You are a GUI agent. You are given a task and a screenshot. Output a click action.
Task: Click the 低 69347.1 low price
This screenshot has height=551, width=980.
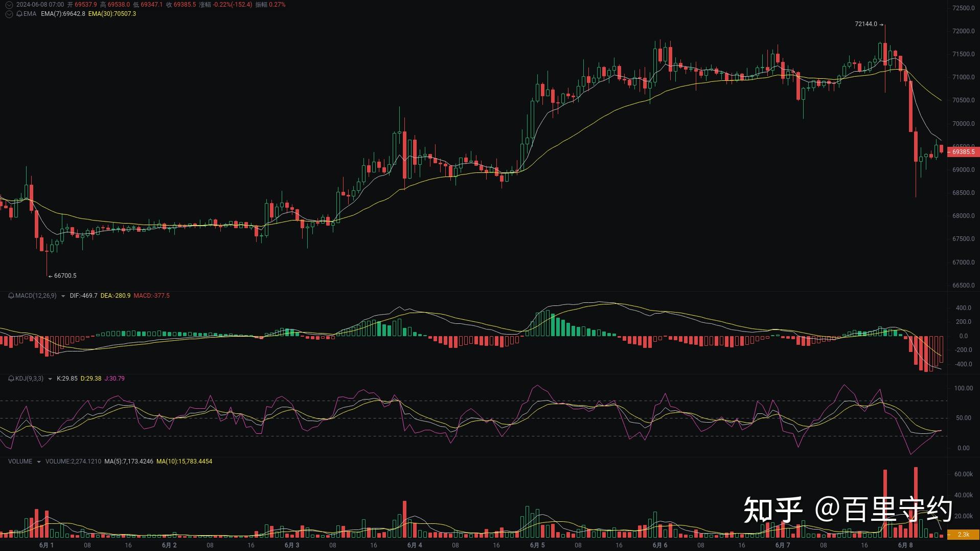click(x=148, y=5)
